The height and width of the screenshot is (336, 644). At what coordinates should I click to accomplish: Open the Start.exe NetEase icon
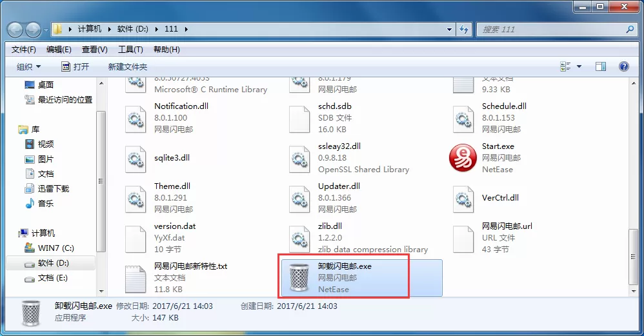click(x=463, y=158)
